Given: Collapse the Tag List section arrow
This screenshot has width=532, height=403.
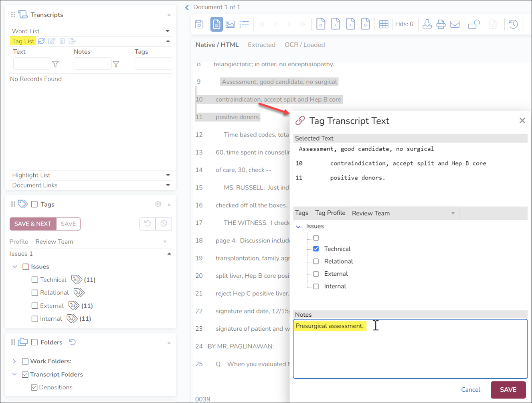Looking at the screenshot, I should pyautogui.click(x=168, y=41).
